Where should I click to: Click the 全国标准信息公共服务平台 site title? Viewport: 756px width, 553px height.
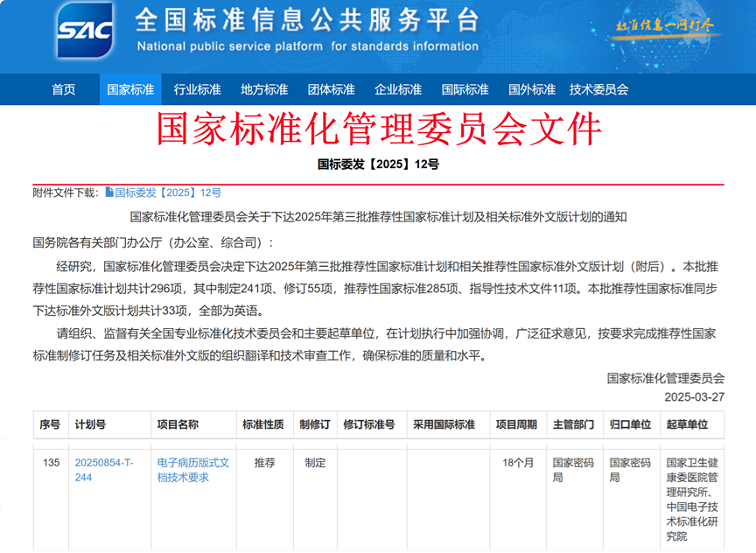pos(307,21)
